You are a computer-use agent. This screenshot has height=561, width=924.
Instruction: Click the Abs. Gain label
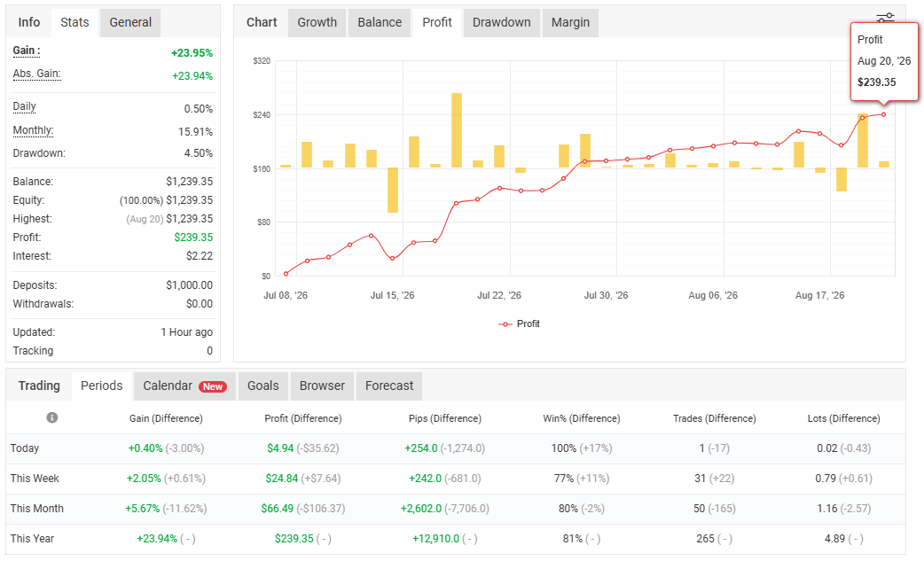(36, 74)
